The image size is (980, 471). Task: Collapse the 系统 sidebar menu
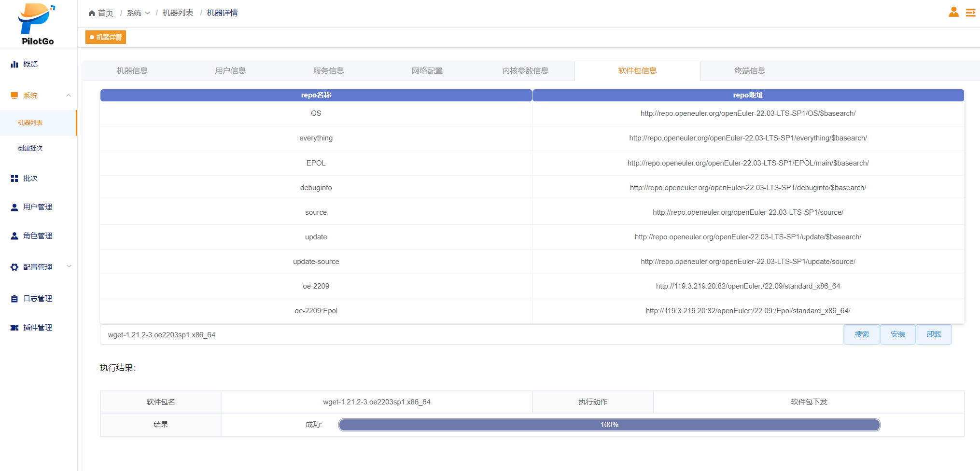pyautogui.click(x=69, y=96)
